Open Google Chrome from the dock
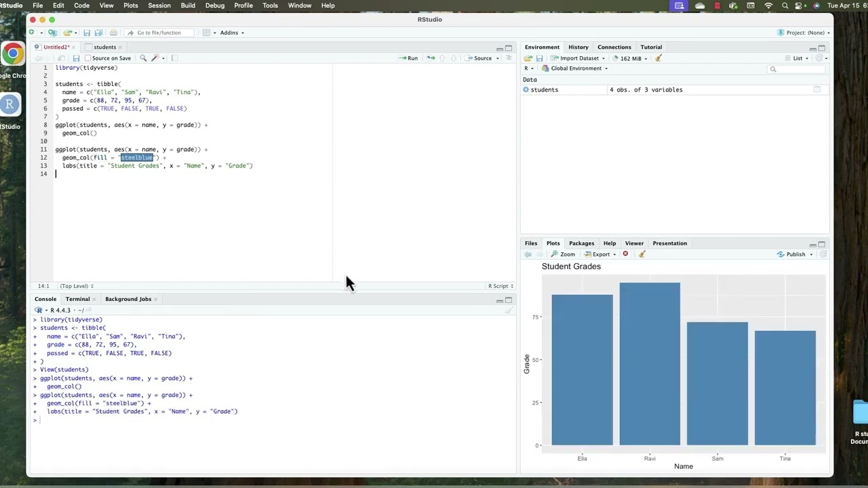Viewport: 868px width, 488px height. (x=12, y=54)
